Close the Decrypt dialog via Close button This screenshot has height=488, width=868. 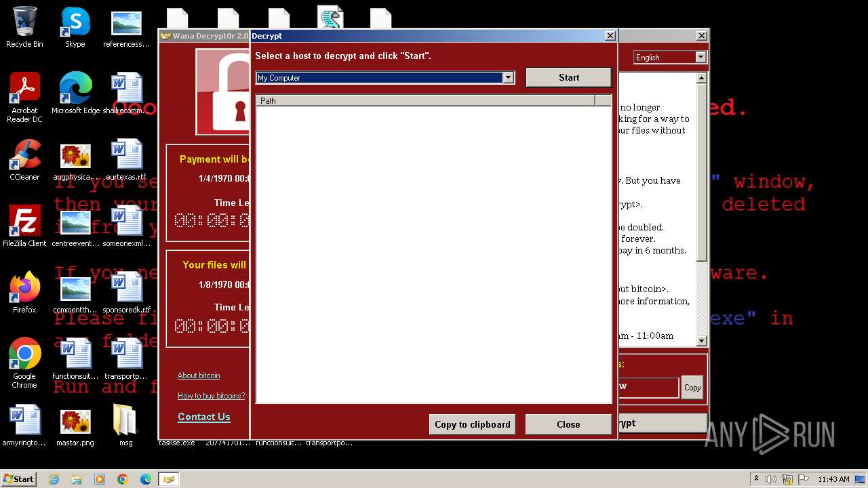(x=568, y=424)
